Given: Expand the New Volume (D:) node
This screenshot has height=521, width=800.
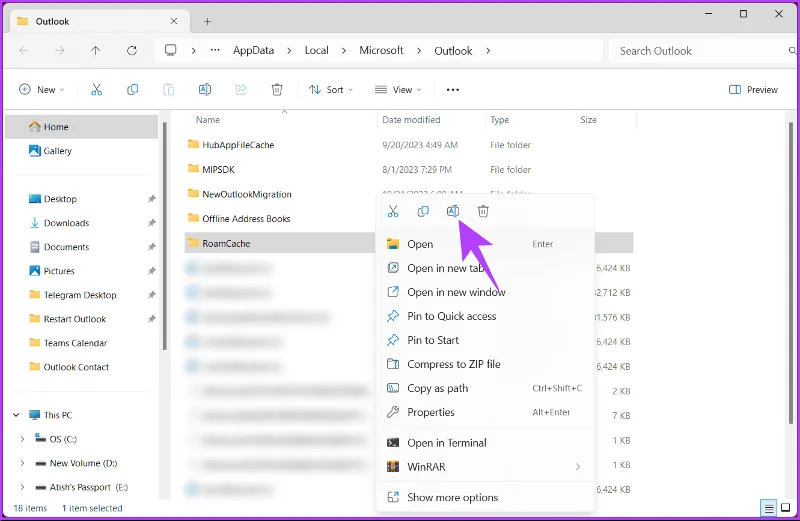Looking at the screenshot, I should click(22, 463).
